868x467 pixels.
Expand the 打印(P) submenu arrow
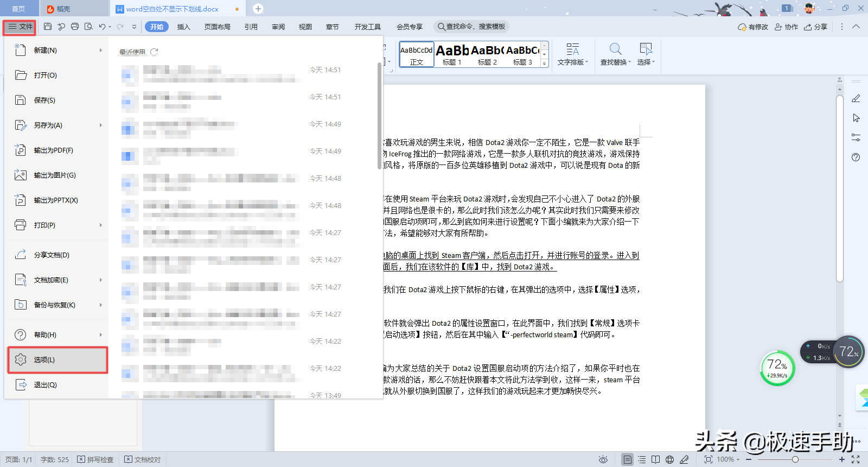point(100,225)
